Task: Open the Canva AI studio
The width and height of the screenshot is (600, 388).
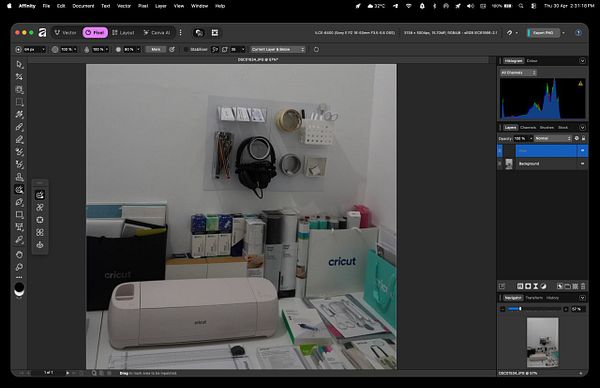Action: [x=157, y=33]
